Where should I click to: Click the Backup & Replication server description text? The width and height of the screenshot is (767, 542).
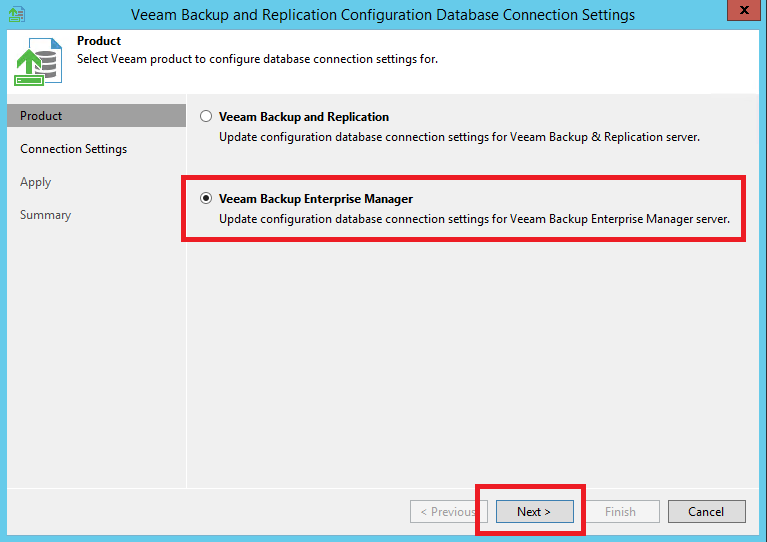coord(459,137)
